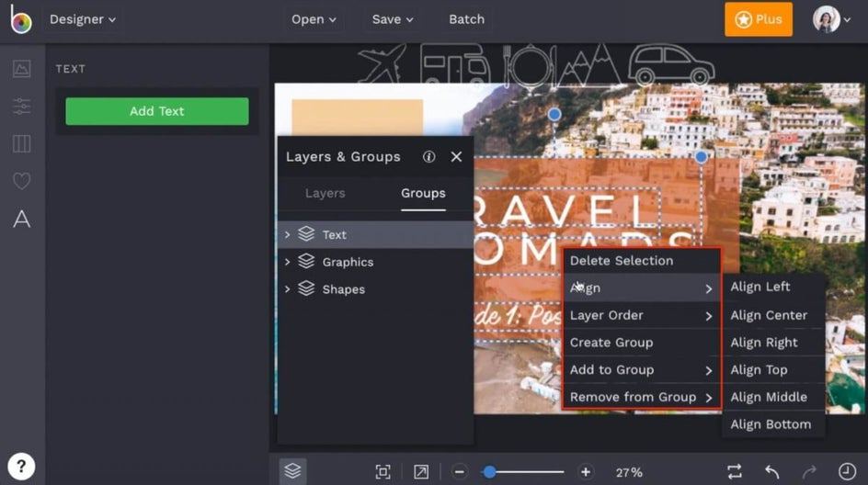Click the blue corner handle on selection
Screen dimensions: 868x485
coord(701,156)
